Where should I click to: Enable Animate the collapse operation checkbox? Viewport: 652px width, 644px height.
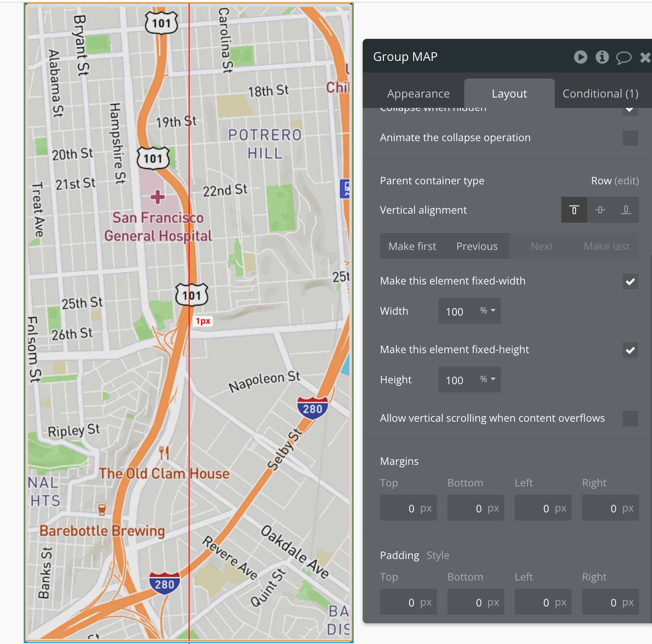pyautogui.click(x=630, y=138)
